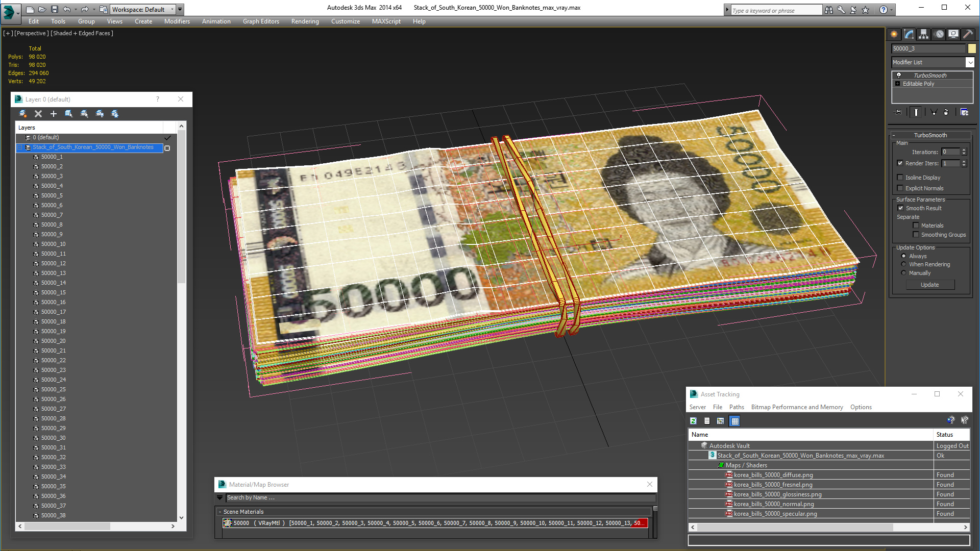Select Always update option

(903, 256)
